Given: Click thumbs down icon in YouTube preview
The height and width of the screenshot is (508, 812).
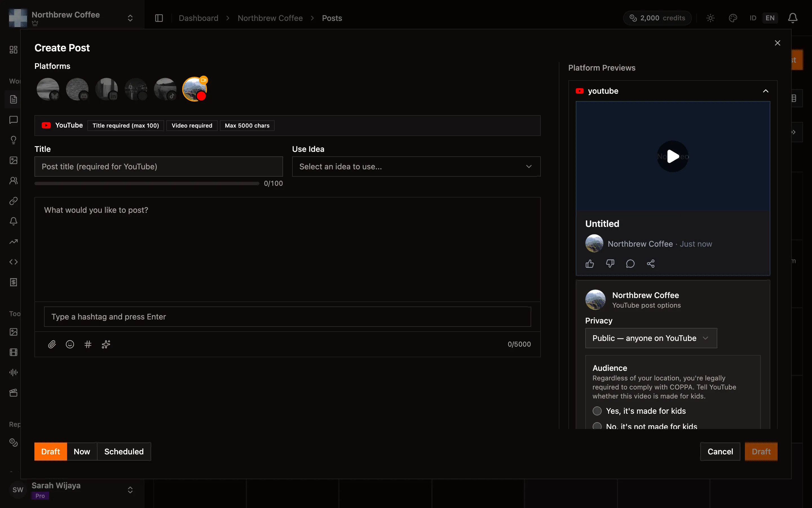Looking at the screenshot, I should 610,264.
